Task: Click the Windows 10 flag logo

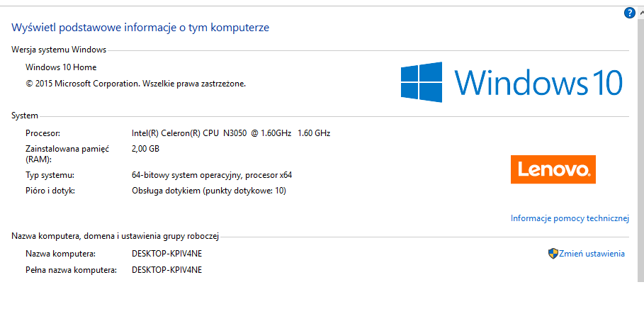Action: pyautogui.click(x=422, y=81)
